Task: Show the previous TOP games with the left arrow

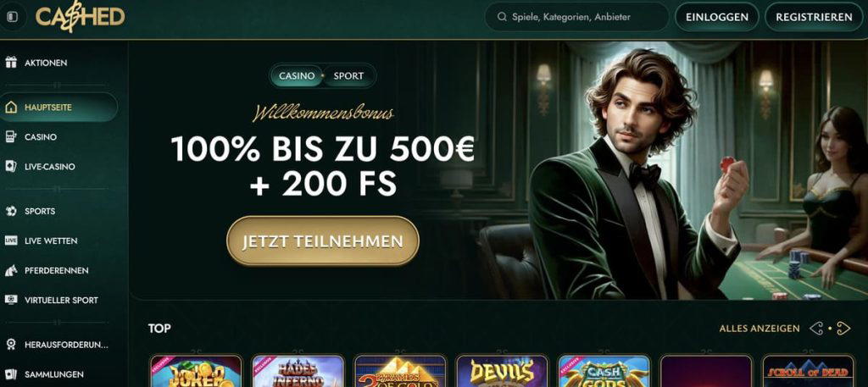Action: pyautogui.click(x=816, y=329)
